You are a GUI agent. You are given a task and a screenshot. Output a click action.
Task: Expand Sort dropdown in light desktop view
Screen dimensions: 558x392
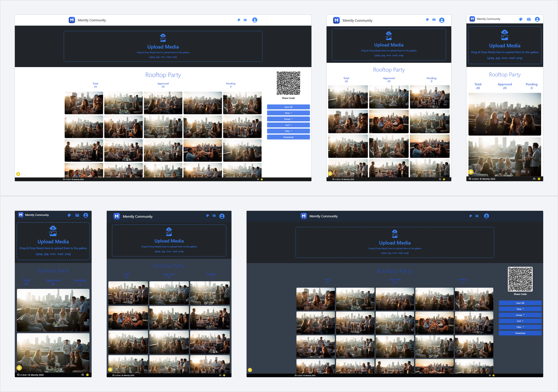pyautogui.click(x=288, y=125)
